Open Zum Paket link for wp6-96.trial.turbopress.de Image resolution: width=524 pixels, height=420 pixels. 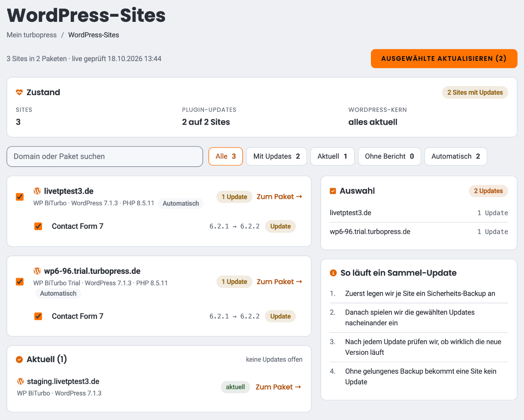tap(280, 282)
